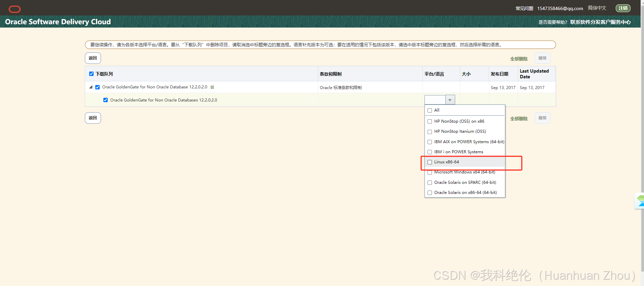Check Microsoft Windows x64 (64-bit)

click(430, 172)
